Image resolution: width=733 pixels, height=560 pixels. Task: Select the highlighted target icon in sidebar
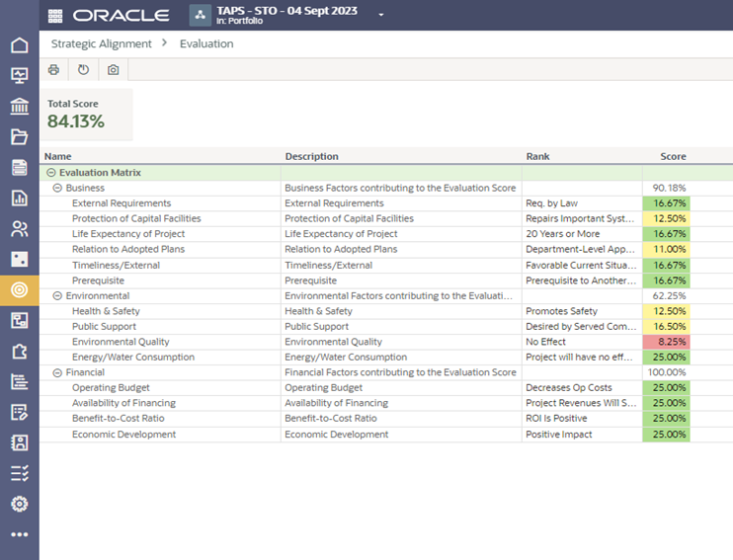[x=19, y=290]
